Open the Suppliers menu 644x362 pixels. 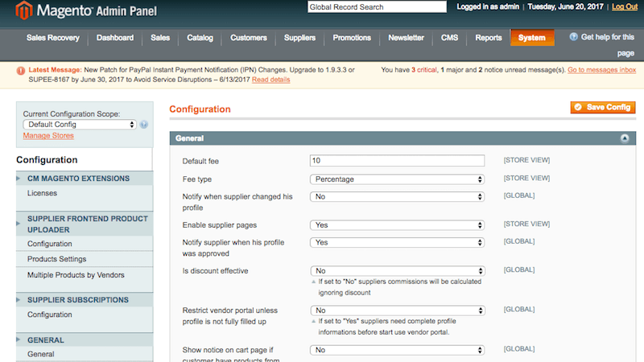point(299,38)
